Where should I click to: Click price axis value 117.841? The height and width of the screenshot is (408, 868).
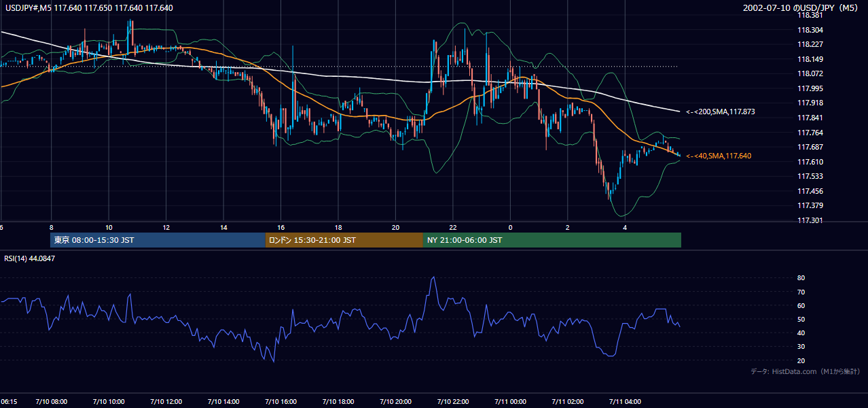click(x=810, y=118)
